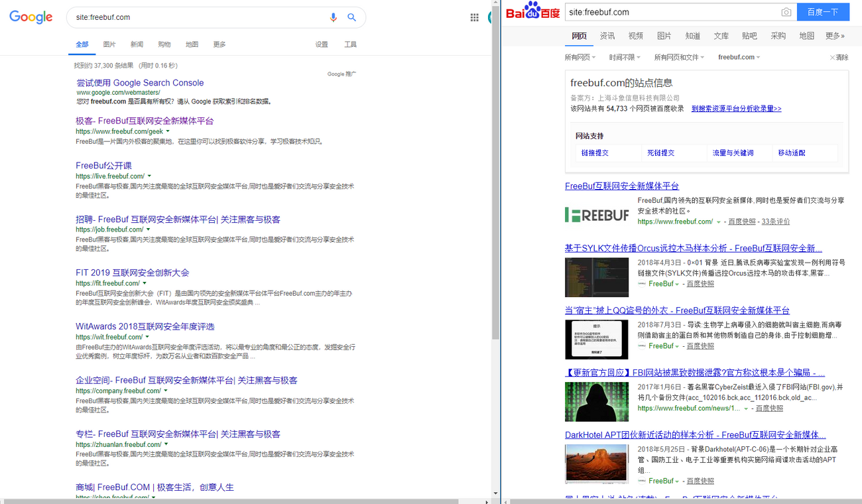
Task: Open hooded hacker thumbnail of FBI article
Action: click(597, 402)
